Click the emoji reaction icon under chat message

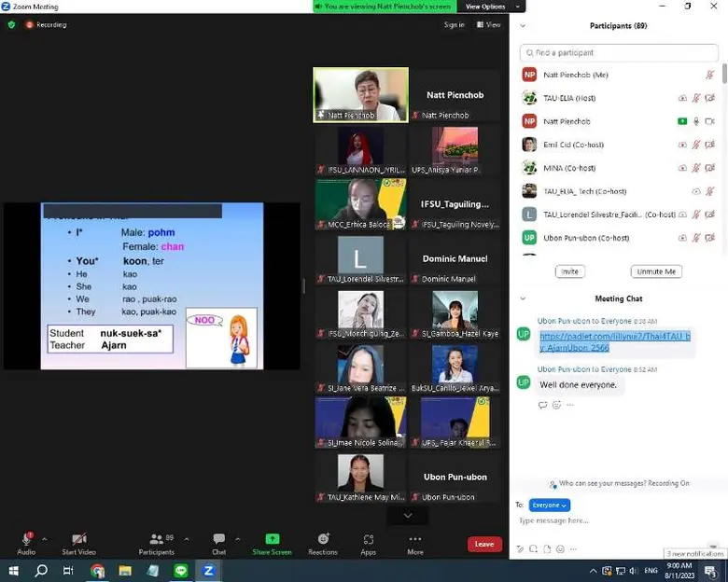tap(556, 405)
